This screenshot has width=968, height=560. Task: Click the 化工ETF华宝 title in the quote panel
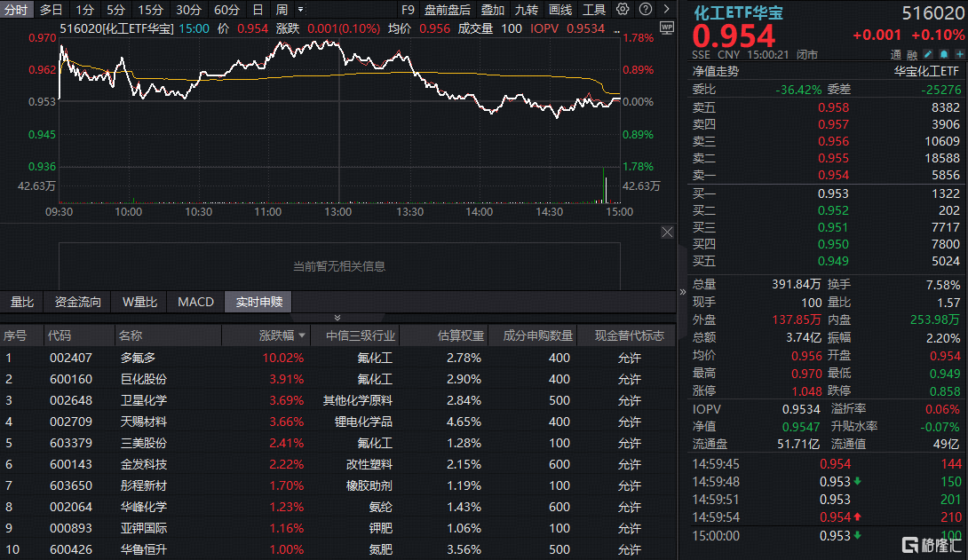738,13
